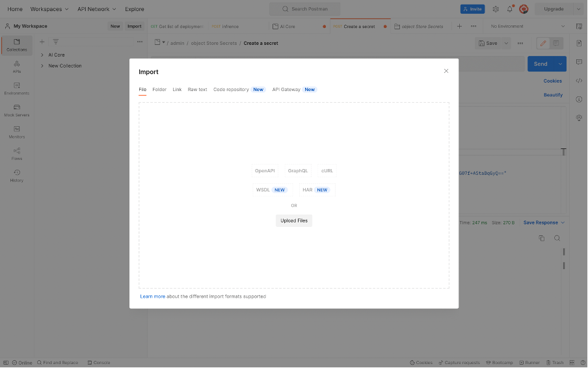Open the Workspaces dropdown menu

click(49, 9)
